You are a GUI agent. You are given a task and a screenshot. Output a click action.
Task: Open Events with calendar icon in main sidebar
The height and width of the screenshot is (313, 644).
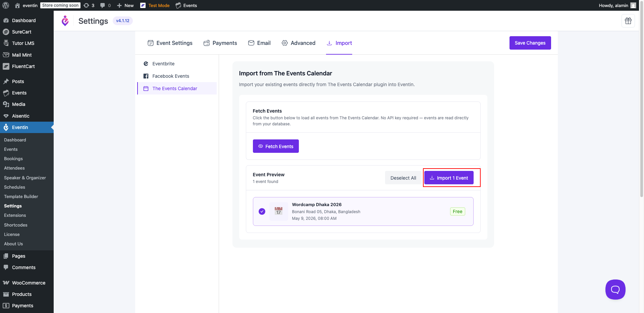[27, 93]
